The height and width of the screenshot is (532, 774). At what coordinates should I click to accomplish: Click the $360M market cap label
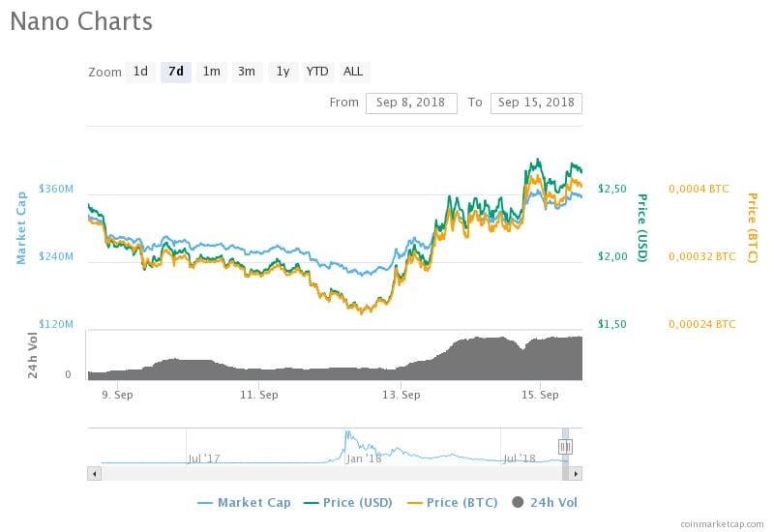[x=56, y=189]
